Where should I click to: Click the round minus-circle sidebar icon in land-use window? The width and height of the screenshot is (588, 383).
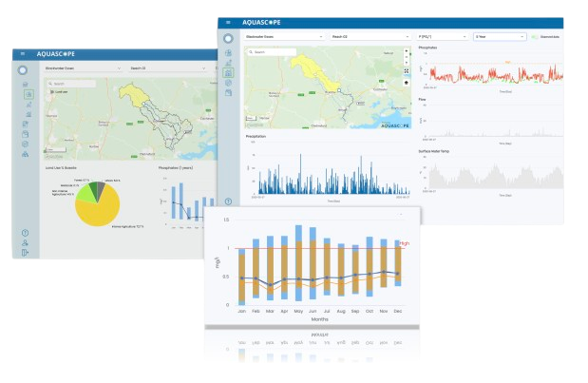(x=25, y=144)
